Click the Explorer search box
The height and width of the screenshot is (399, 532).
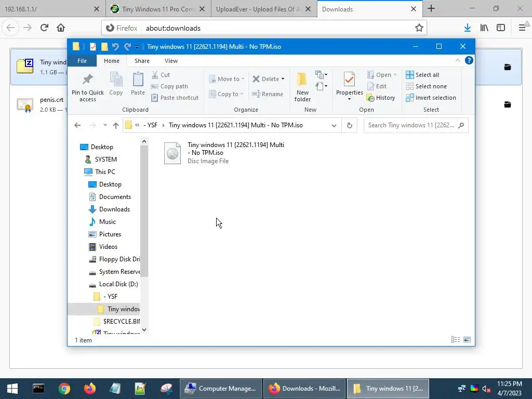[416, 125]
